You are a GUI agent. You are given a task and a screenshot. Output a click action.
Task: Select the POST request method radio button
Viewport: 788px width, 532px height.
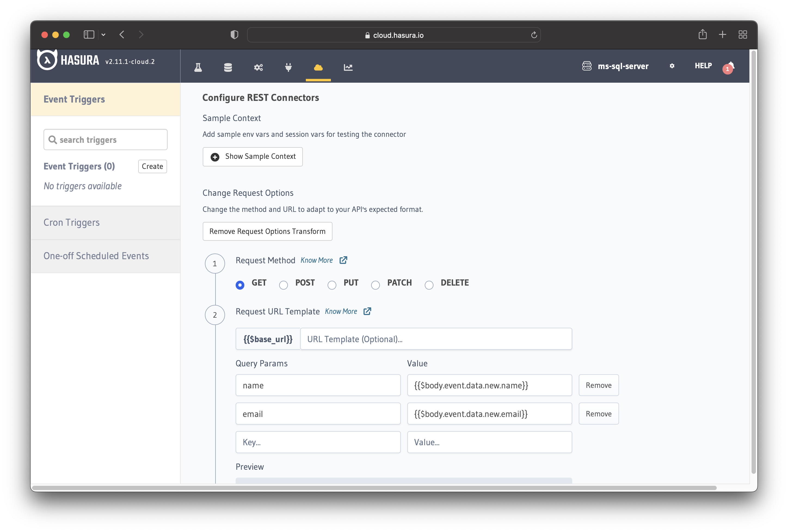(x=284, y=284)
